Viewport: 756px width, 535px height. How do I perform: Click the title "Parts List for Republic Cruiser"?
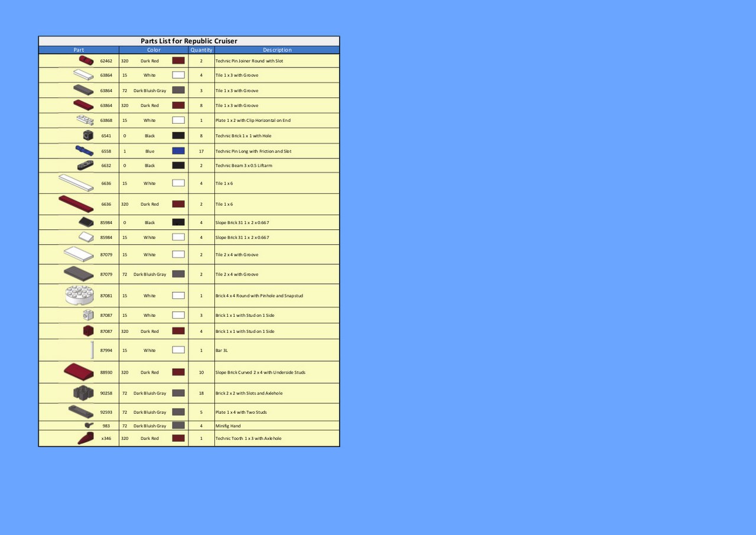pos(189,41)
